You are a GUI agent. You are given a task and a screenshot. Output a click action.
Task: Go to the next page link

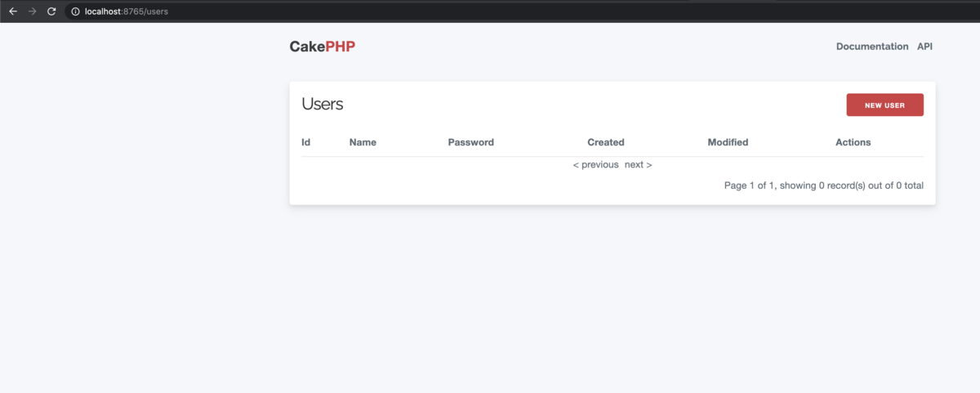tap(639, 165)
